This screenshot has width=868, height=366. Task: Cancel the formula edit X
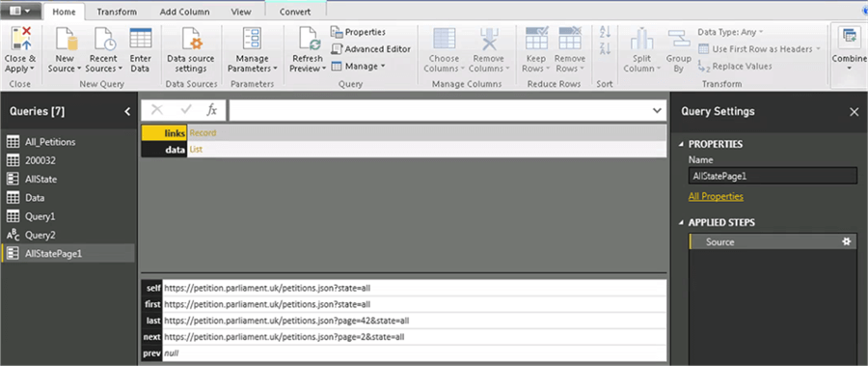(157, 110)
